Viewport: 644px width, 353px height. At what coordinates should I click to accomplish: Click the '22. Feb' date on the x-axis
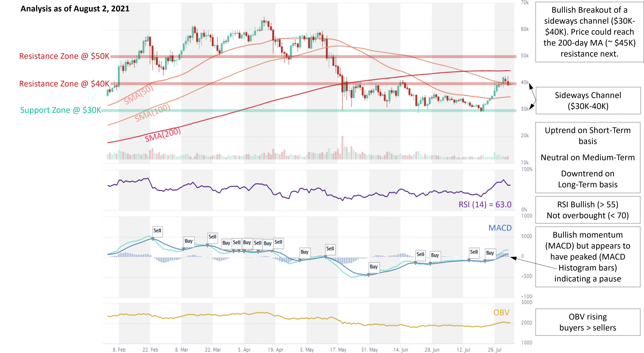coord(150,350)
